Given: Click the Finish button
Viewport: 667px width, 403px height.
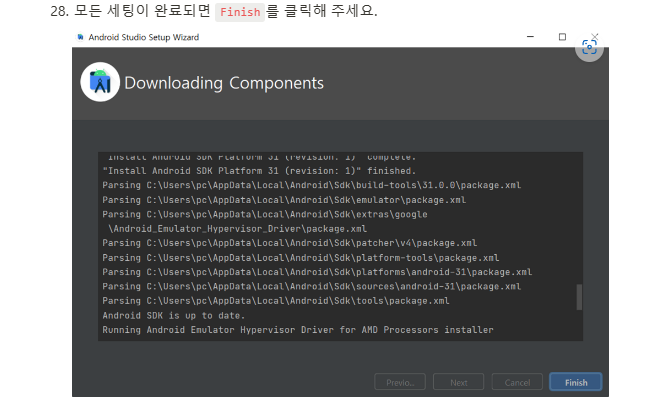Looking at the screenshot, I should pyautogui.click(x=576, y=382).
